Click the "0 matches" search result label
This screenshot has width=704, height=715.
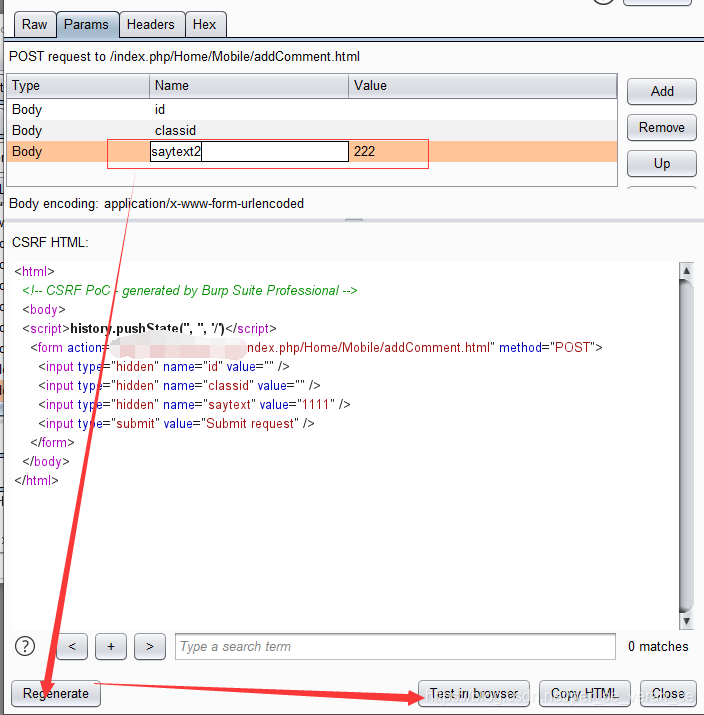(x=658, y=647)
